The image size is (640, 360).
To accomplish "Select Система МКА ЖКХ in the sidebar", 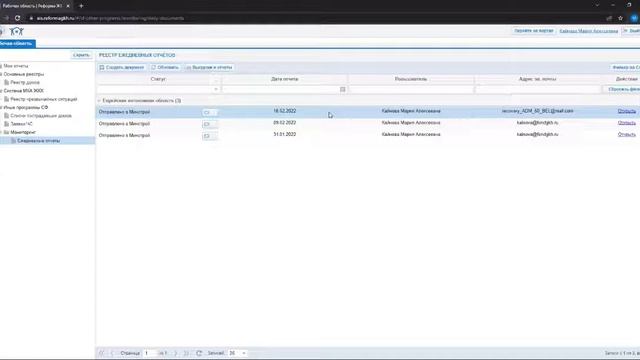I will coord(23,91).
